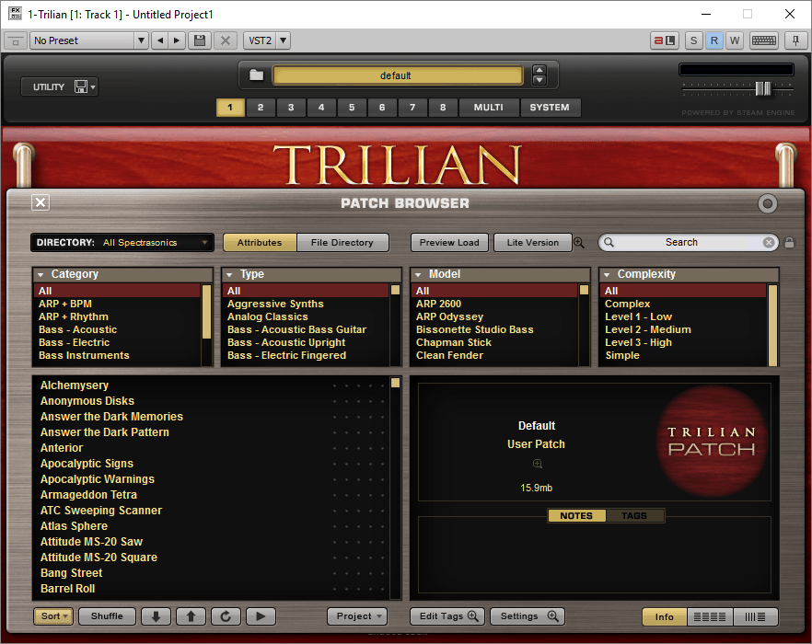Select the Alchemysery patch

coord(75,385)
